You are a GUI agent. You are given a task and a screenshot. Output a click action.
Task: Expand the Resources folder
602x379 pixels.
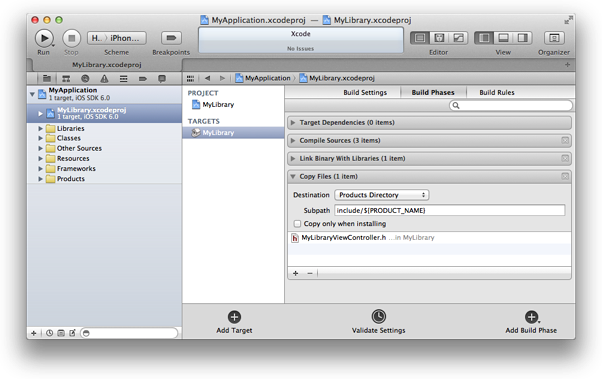pos(40,158)
